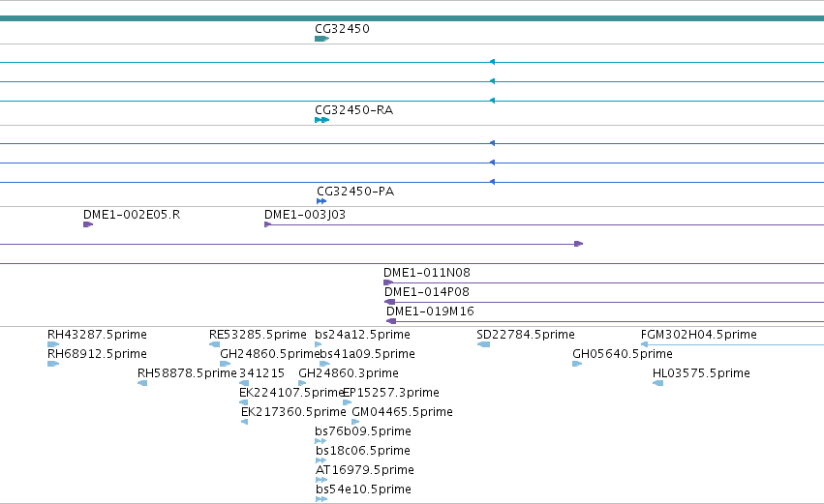The width and height of the screenshot is (824, 504).
Task: Click the AT16979.5prime label
Action: tap(365, 470)
